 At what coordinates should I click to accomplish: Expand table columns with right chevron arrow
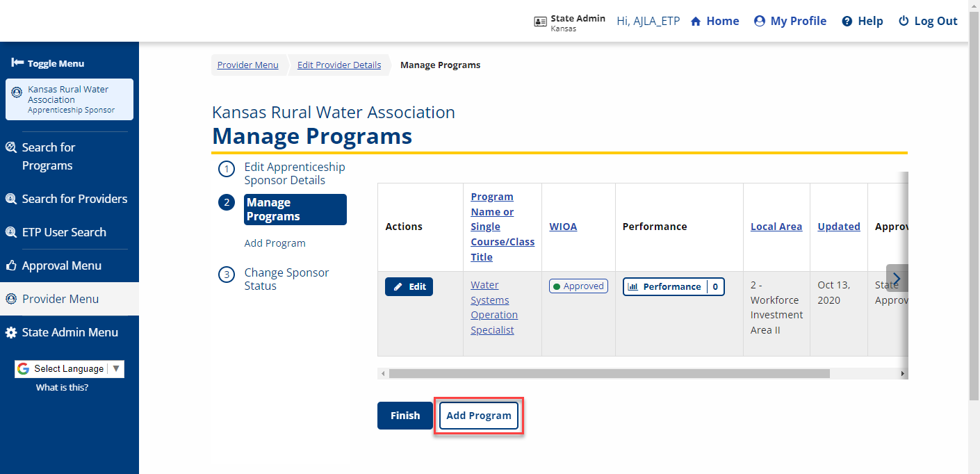[896, 279]
